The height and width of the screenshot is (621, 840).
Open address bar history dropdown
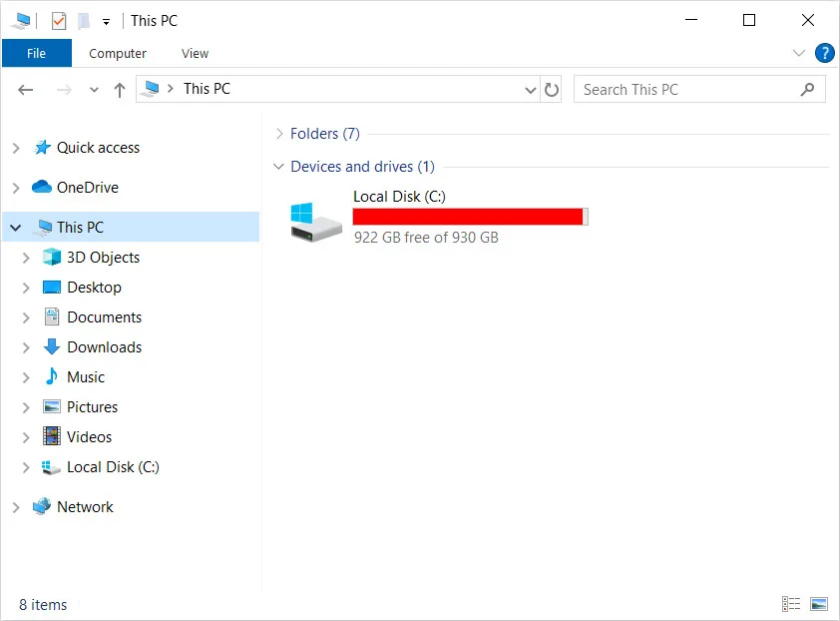(x=531, y=90)
